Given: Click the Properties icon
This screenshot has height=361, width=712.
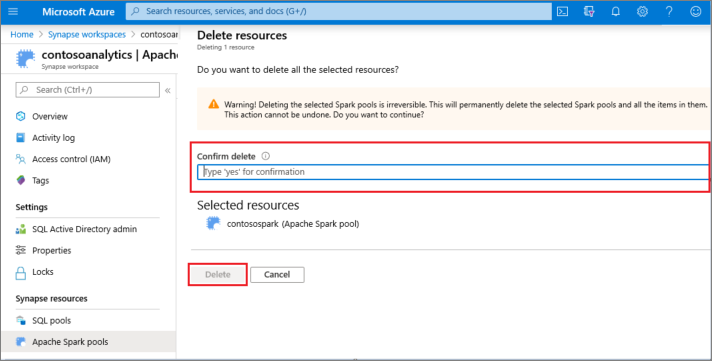Looking at the screenshot, I should (20, 250).
